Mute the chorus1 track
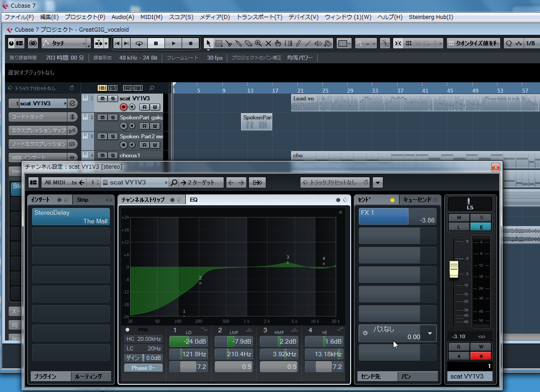Viewport: 540px width, 392px height. click(102, 156)
